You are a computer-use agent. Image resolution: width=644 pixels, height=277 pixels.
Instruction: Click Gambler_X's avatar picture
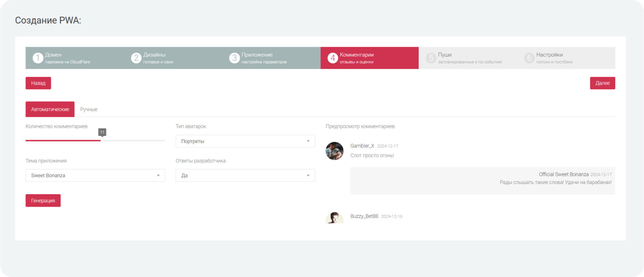tap(334, 151)
